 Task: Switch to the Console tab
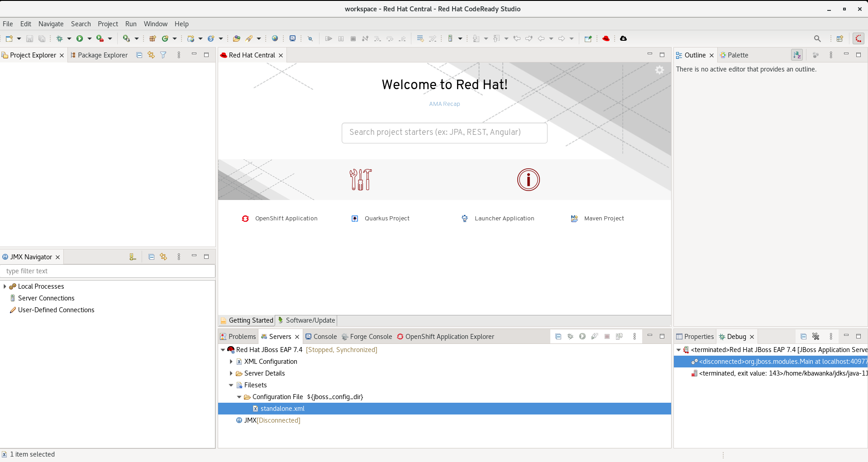(321, 337)
